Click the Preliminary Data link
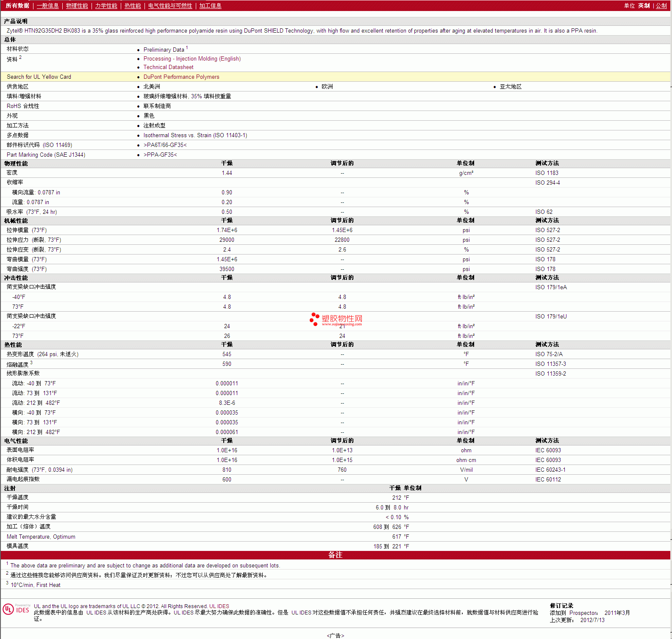 tap(164, 50)
